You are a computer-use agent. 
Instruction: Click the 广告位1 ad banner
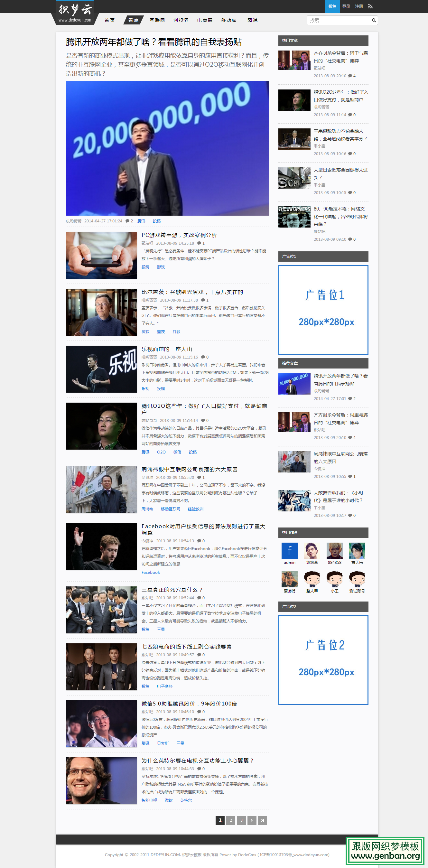[x=323, y=310]
